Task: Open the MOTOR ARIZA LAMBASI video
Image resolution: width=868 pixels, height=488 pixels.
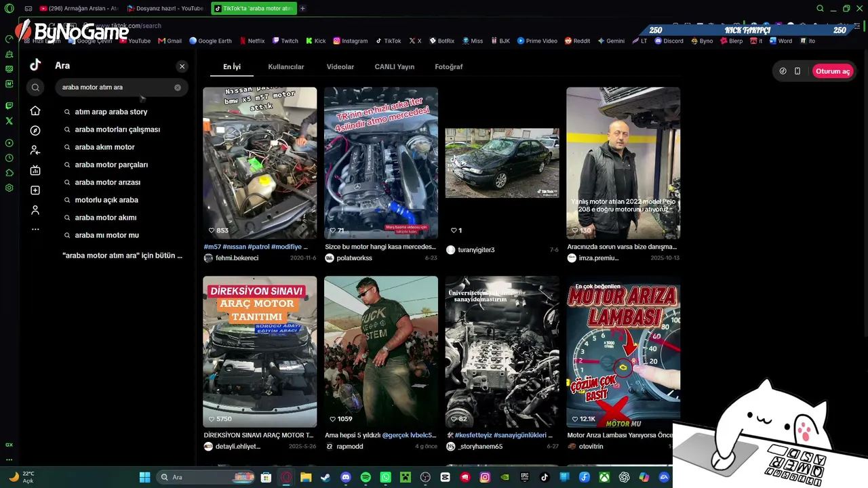Action: point(623,352)
